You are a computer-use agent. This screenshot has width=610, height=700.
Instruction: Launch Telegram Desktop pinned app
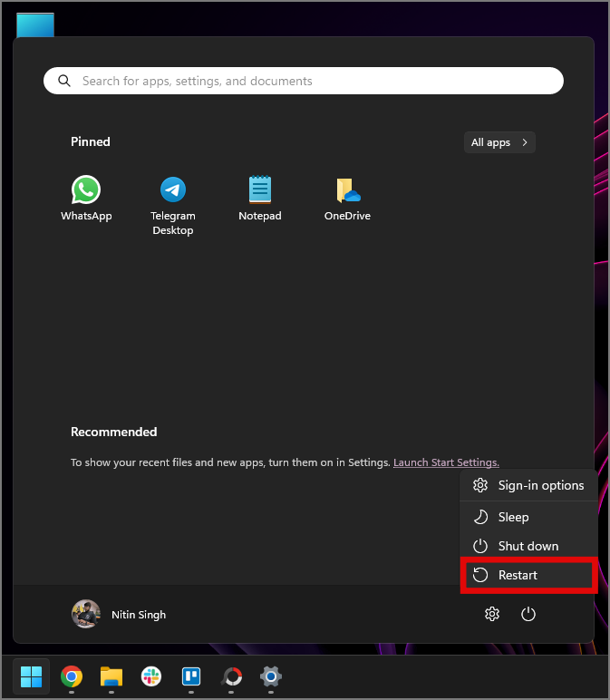173,205
